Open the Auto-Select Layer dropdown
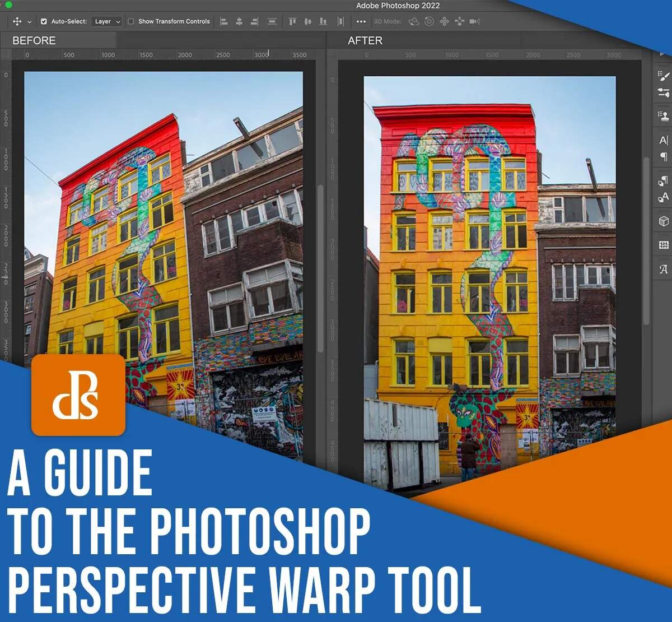 click(x=107, y=21)
